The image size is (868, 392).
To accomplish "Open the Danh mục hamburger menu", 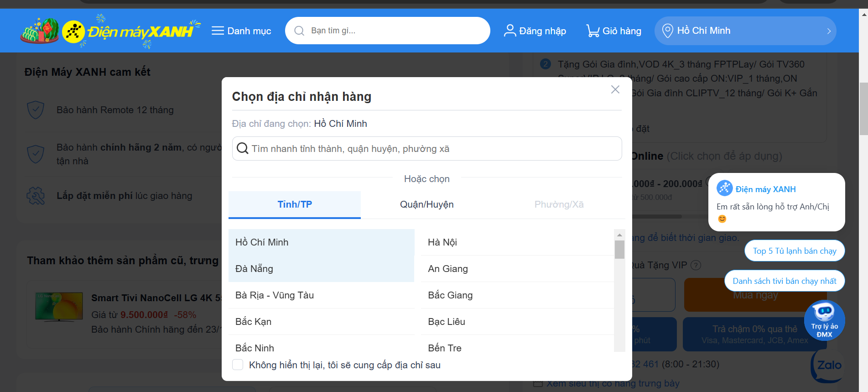I will pos(241,31).
